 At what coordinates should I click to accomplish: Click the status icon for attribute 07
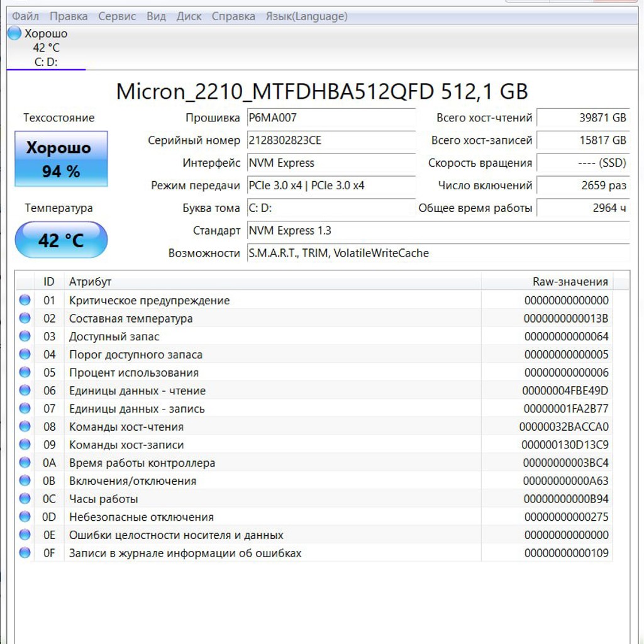tap(25, 408)
